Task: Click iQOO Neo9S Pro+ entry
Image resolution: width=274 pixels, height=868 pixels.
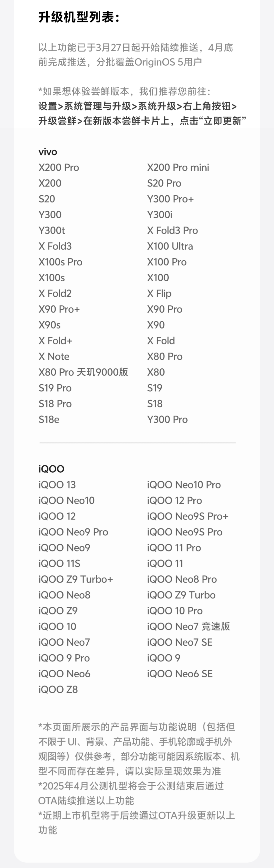Action: [x=187, y=516]
